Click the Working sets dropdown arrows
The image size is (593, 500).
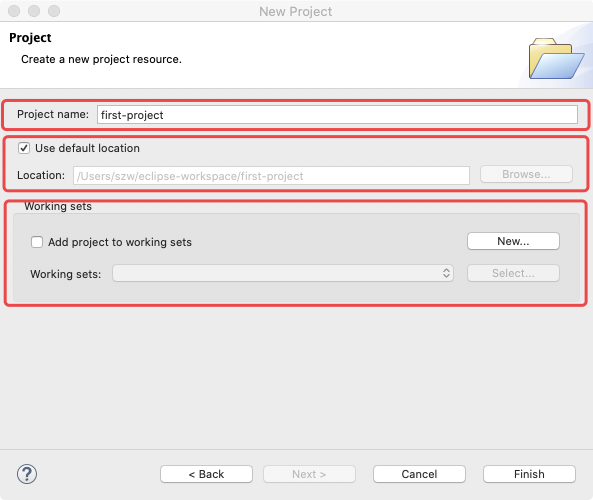pyautogui.click(x=446, y=273)
